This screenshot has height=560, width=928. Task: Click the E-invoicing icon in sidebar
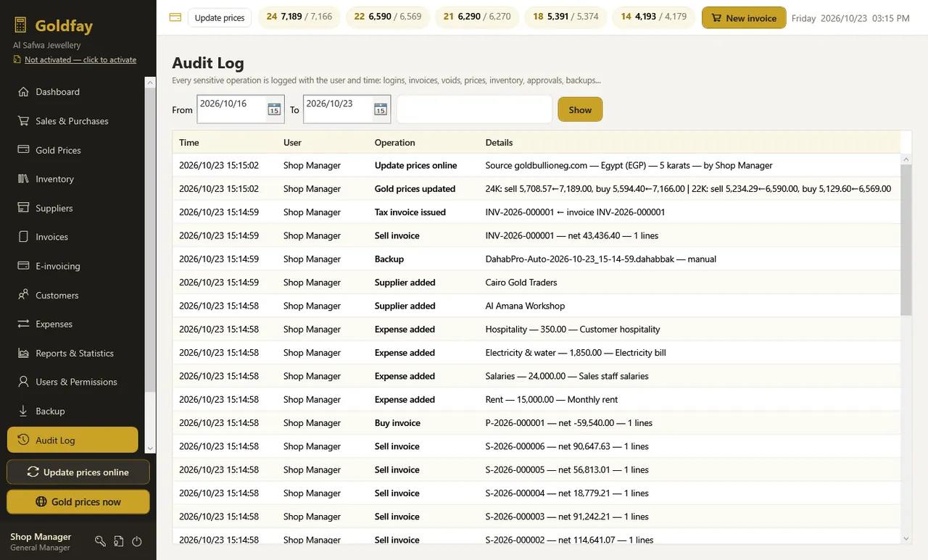pos(22,266)
